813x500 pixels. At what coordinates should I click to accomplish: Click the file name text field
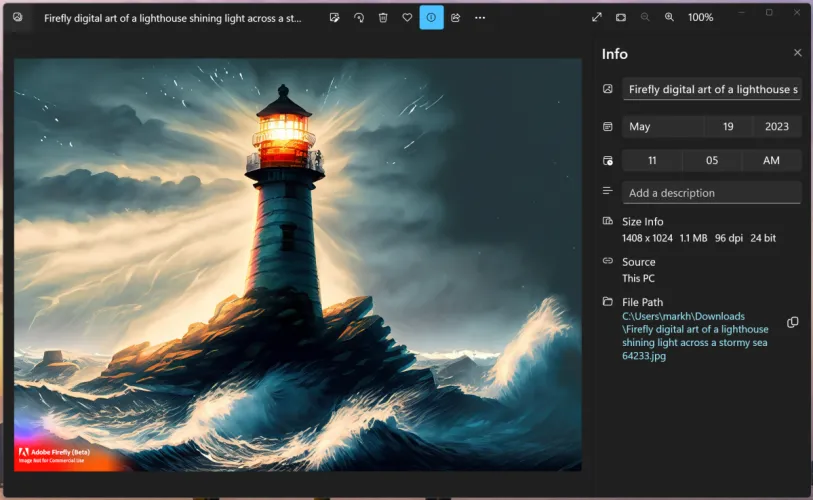712,89
